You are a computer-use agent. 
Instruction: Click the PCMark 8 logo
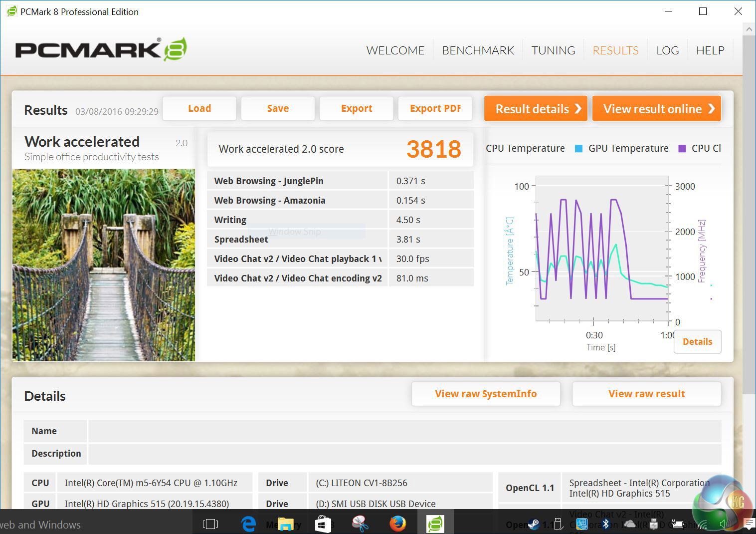[x=101, y=49]
